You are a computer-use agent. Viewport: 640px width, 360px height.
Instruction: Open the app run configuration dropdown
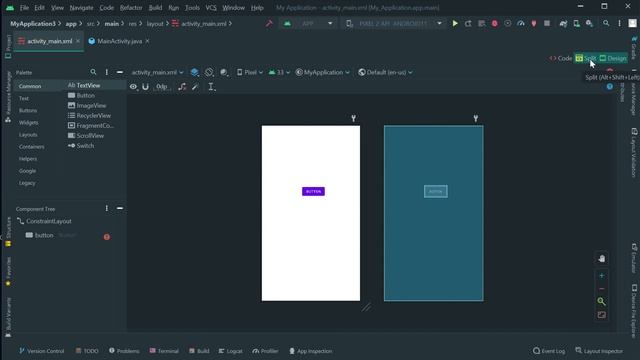coord(308,24)
